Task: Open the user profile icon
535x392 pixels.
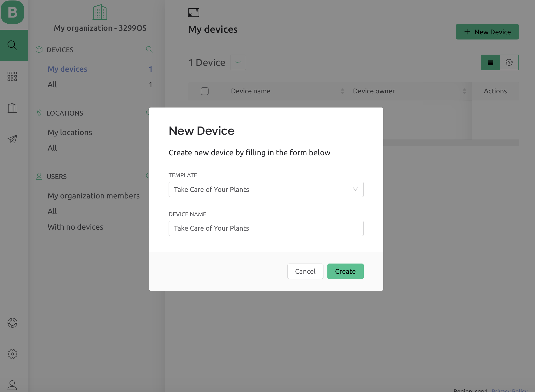Action: (x=12, y=385)
